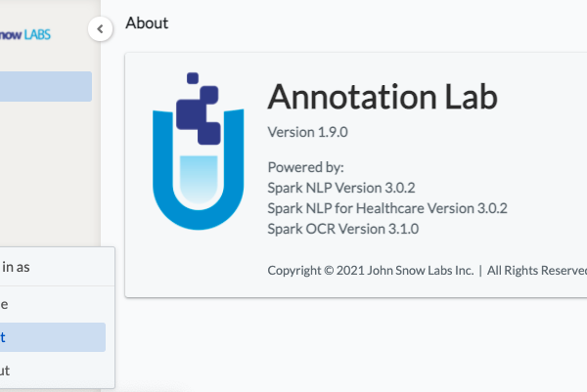This screenshot has width=587, height=392.
Task: Click "Spark NLP Version 3.0.2" line
Action: [341, 188]
